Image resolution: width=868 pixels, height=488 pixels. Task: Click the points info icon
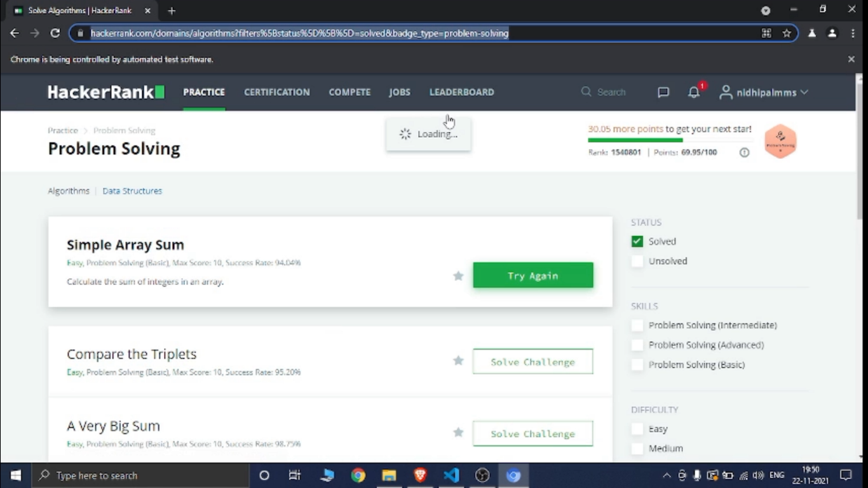[744, 152]
